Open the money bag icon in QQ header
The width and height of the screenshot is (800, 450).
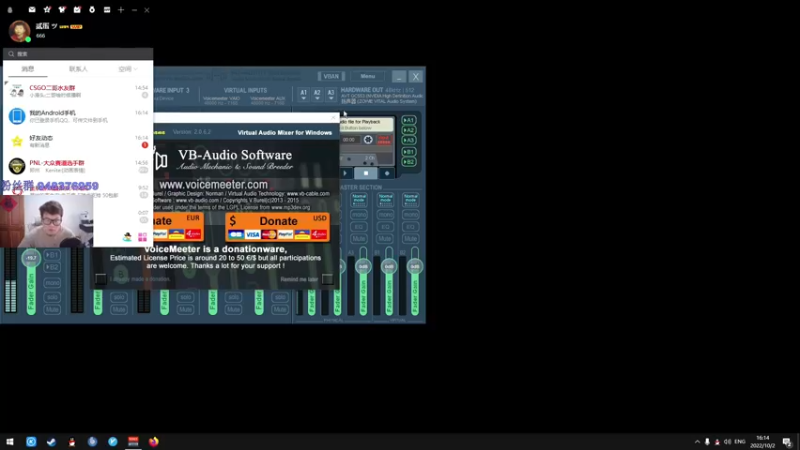[x=92, y=10]
